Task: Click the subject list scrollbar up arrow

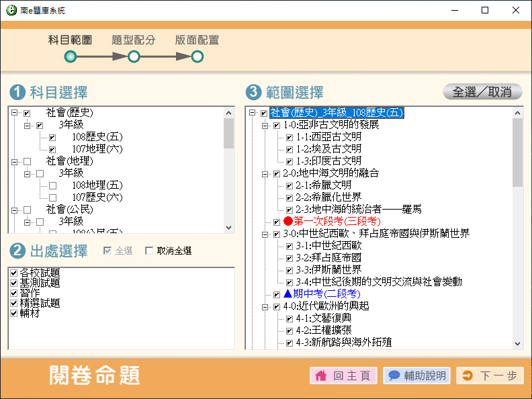Action: (229, 113)
